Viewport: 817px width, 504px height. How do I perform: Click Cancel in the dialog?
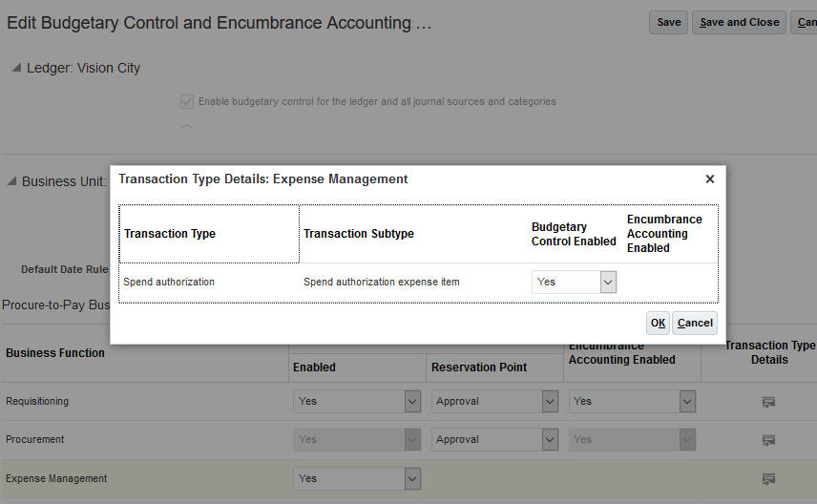[x=695, y=323]
